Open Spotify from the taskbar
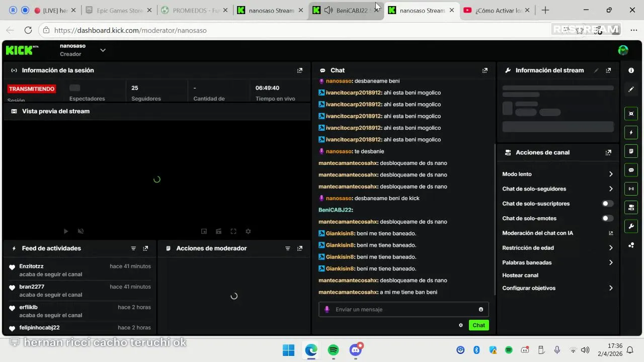644x362 pixels. pos(333,350)
